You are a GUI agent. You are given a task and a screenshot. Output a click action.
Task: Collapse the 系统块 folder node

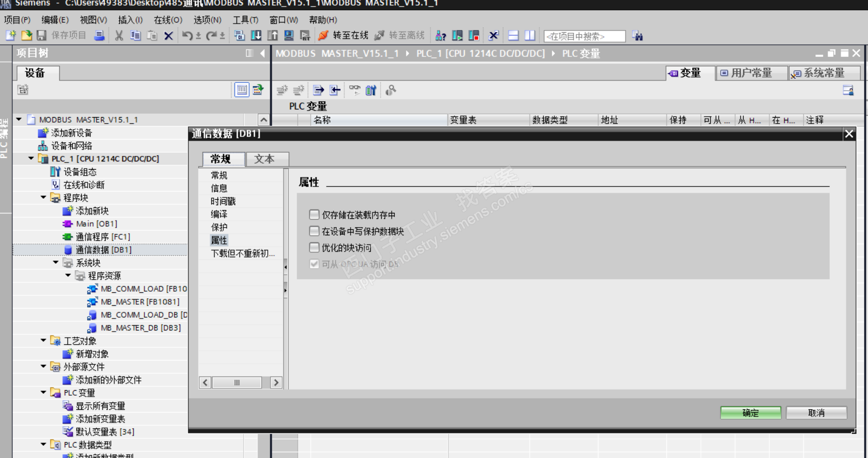click(56, 263)
